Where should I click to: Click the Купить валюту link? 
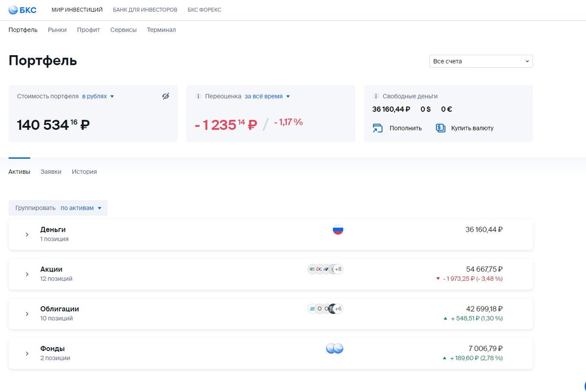[x=472, y=128]
